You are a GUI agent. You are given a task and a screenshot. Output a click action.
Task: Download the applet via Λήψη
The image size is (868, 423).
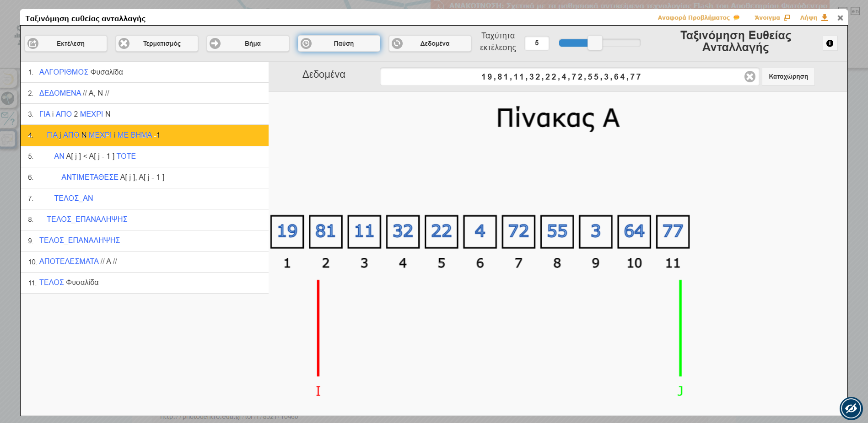coord(813,18)
